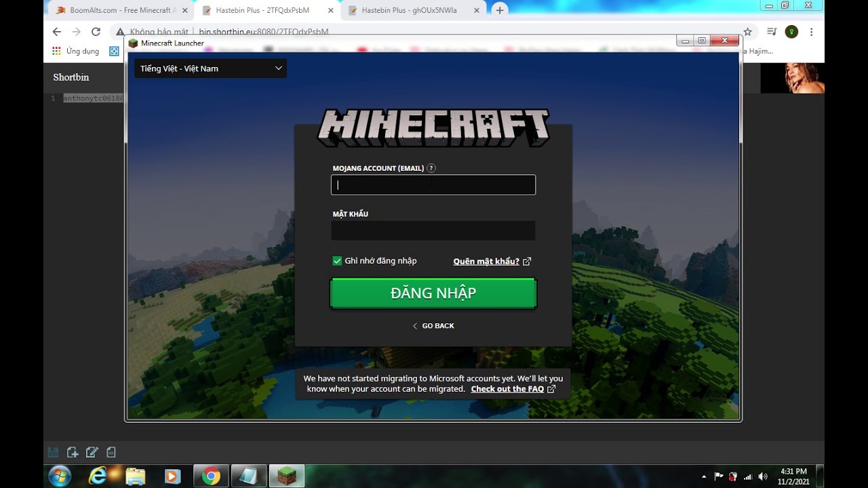
Task: Open Chrome's media control icon
Action: point(772,32)
